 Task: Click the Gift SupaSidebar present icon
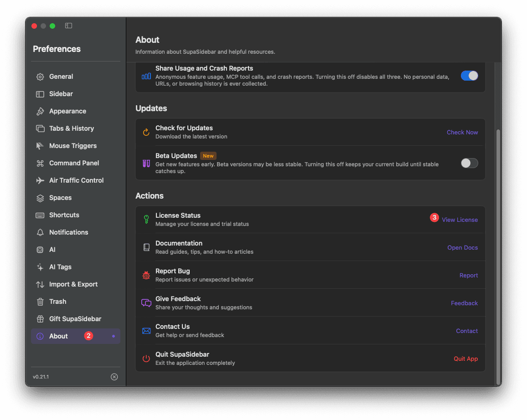(40, 319)
